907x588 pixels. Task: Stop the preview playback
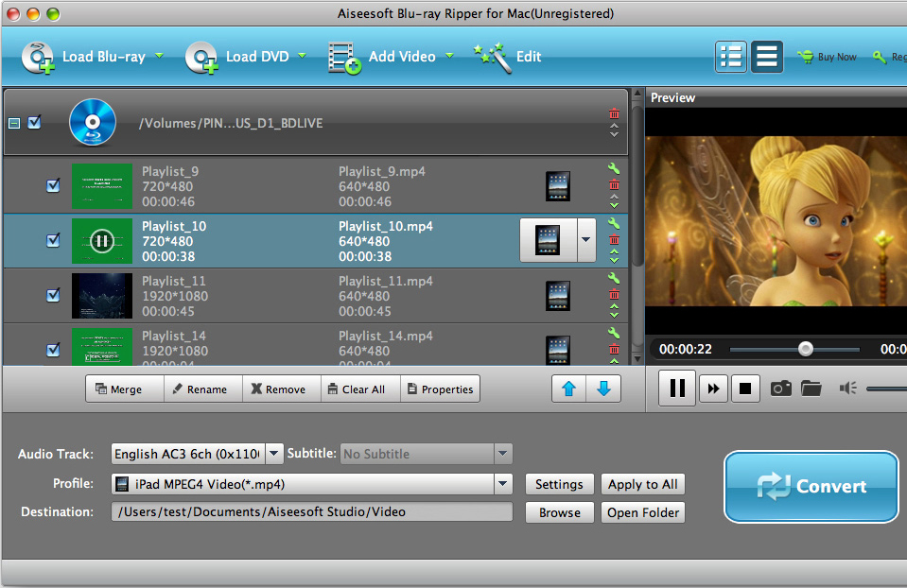coord(745,389)
